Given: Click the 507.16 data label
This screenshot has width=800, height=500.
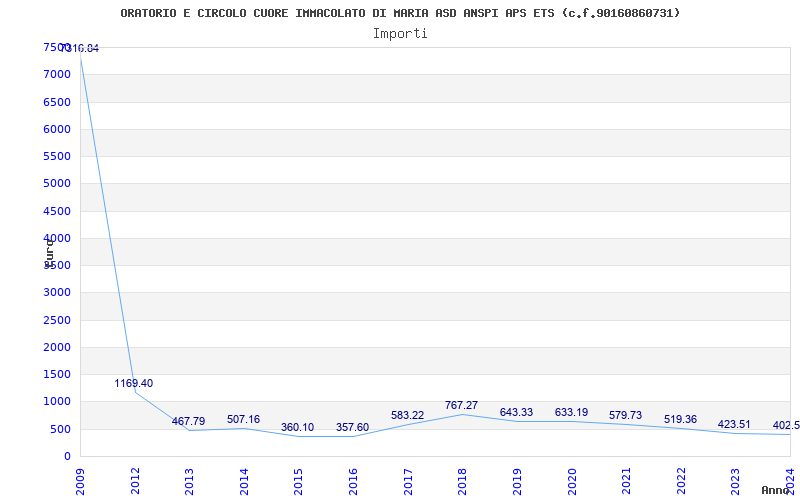Looking at the screenshot, I should [x=243, y=419].
